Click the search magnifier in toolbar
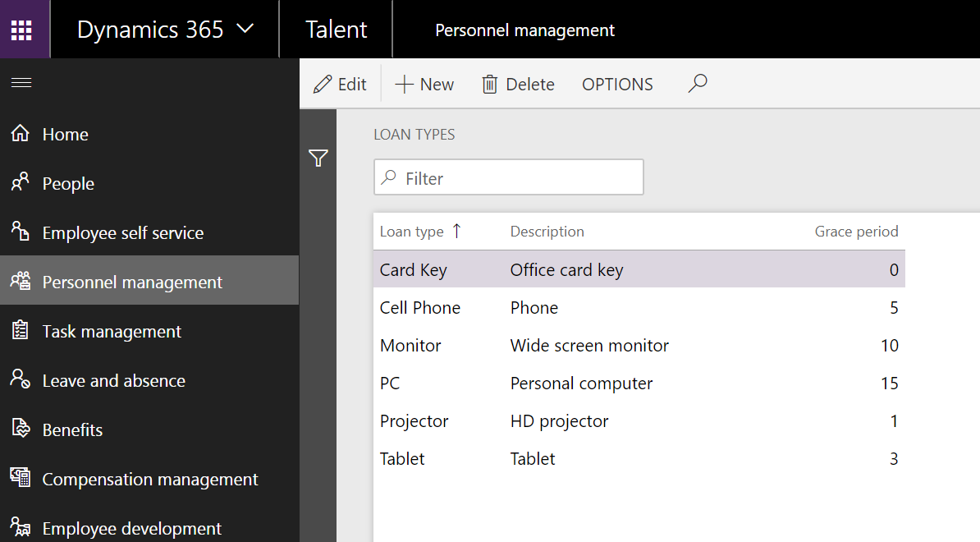980x542 pixels. tap(698, 84)
